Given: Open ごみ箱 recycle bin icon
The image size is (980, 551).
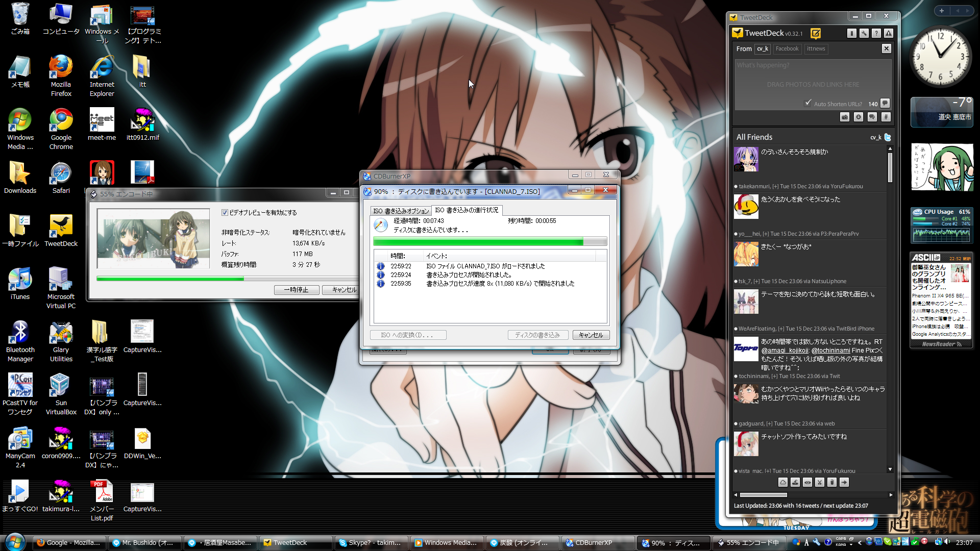Looking at the screenshot, I should point(20,18).
